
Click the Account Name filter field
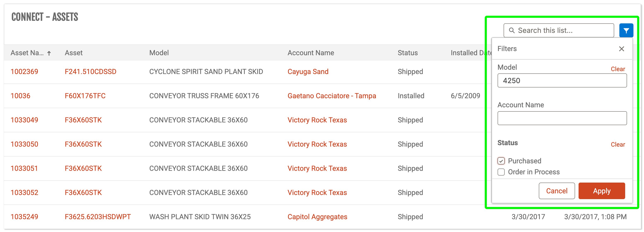click(x=562, y=118)
